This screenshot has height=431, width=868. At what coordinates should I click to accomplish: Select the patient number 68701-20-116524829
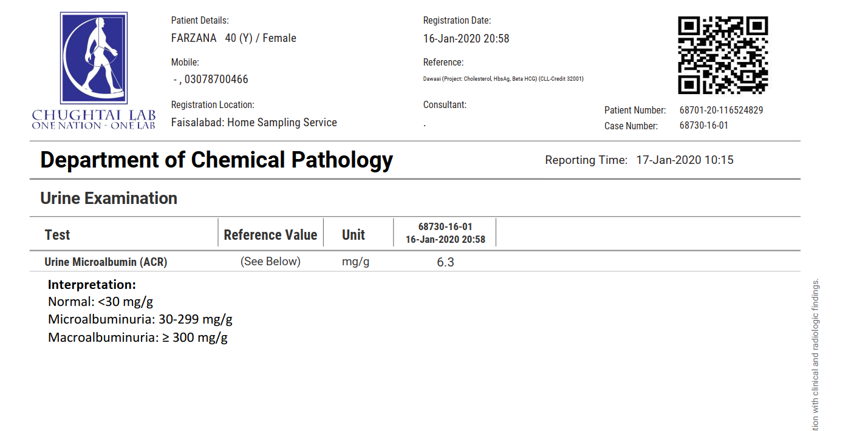(721, 110)
